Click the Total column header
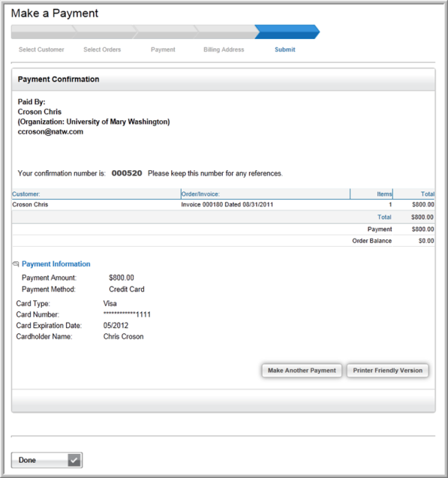The image size is (448, 478). click(428, 194)
